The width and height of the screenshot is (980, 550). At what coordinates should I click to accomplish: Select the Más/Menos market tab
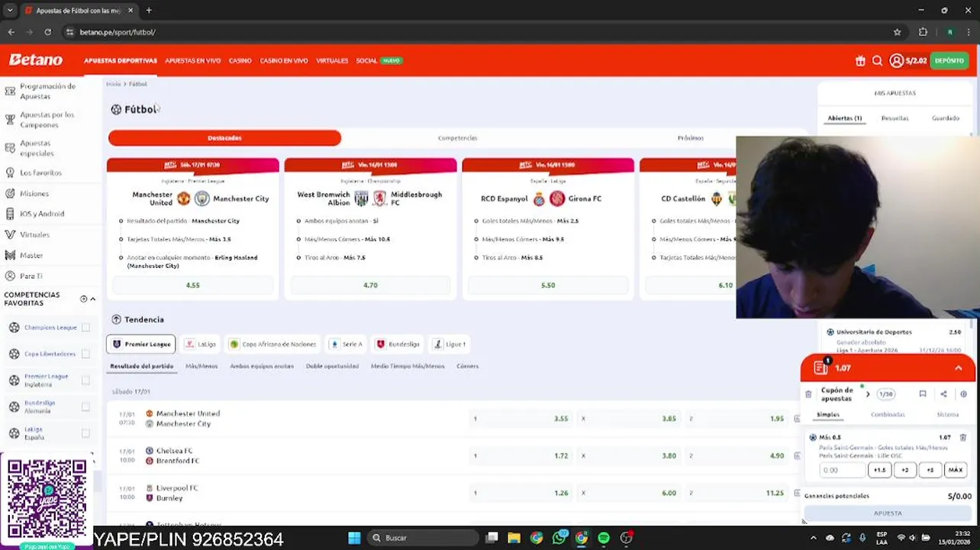point(201,366)
